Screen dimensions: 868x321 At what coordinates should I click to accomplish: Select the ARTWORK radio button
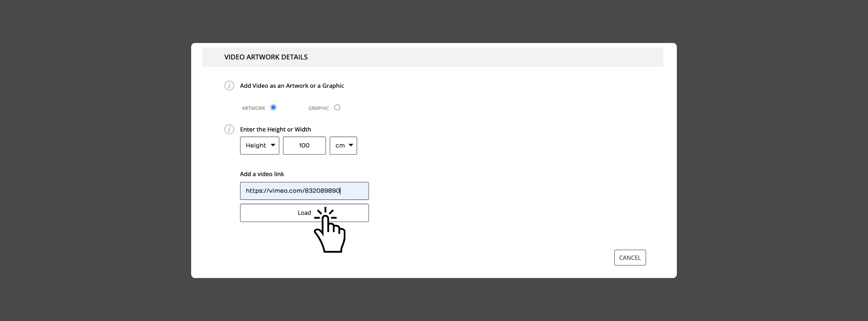coord(274,108)
